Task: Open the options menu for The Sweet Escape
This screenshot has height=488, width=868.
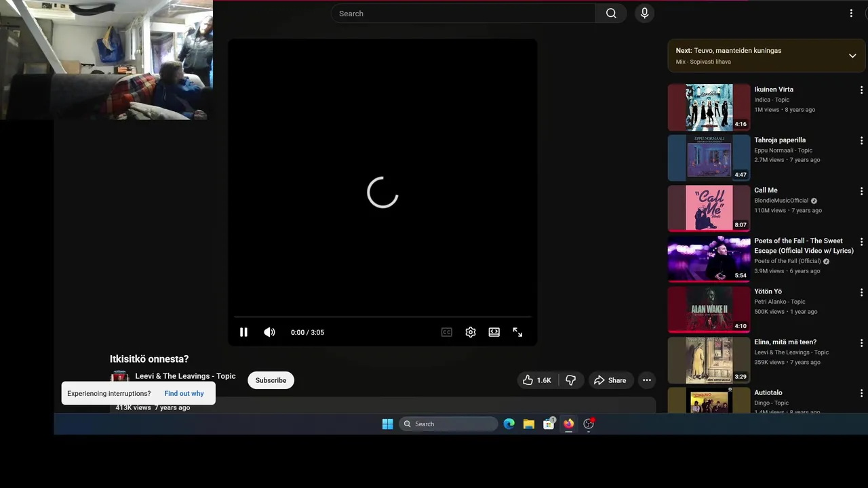Action: pyautogui.click(x=861, y=242)
